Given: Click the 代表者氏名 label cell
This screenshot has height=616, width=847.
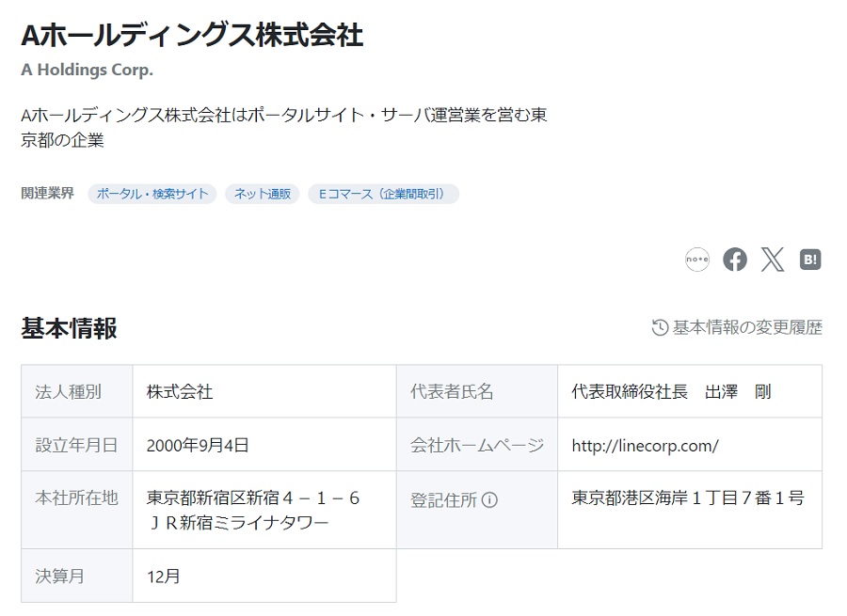Looking at the screenshot, I should click(x=477, y=391).
